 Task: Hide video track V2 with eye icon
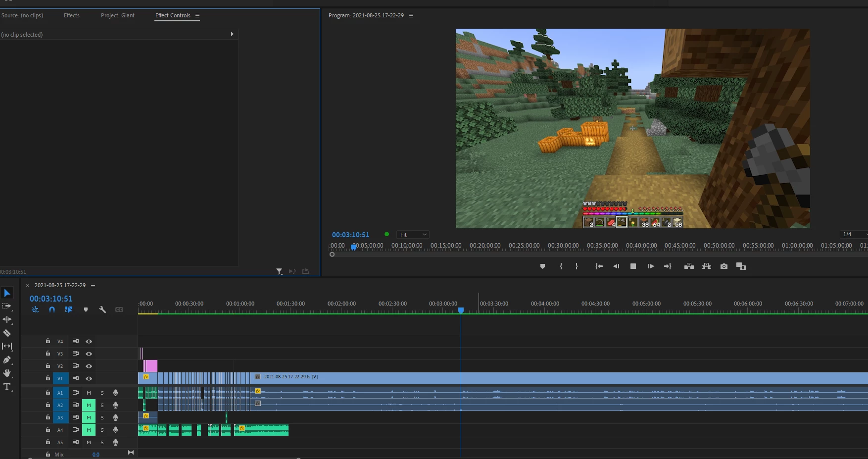89,366
